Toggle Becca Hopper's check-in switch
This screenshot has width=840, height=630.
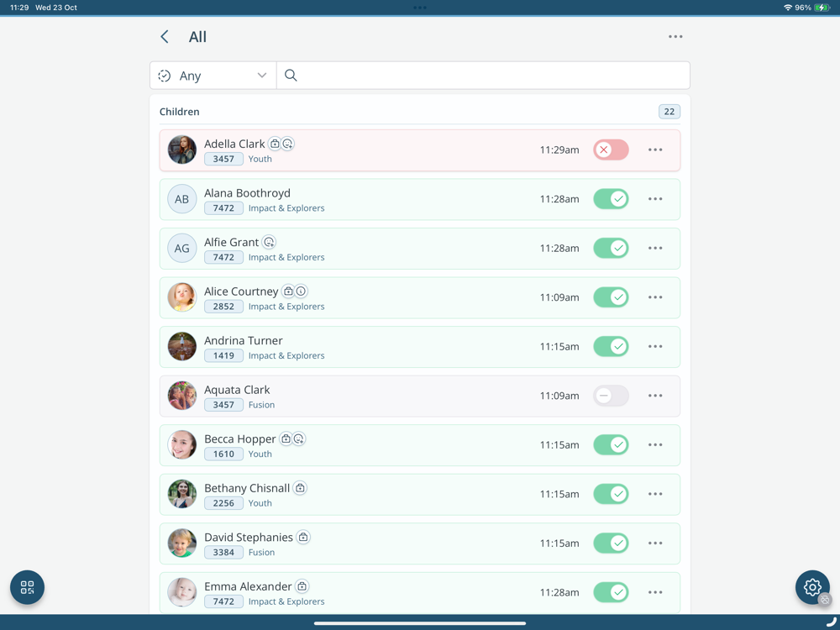[x=611, y=445]
